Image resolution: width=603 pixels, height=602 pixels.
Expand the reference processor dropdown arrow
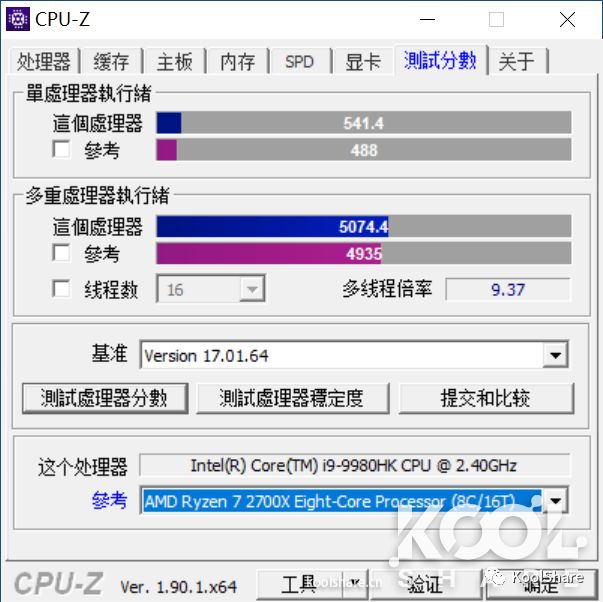click(555, 500)
